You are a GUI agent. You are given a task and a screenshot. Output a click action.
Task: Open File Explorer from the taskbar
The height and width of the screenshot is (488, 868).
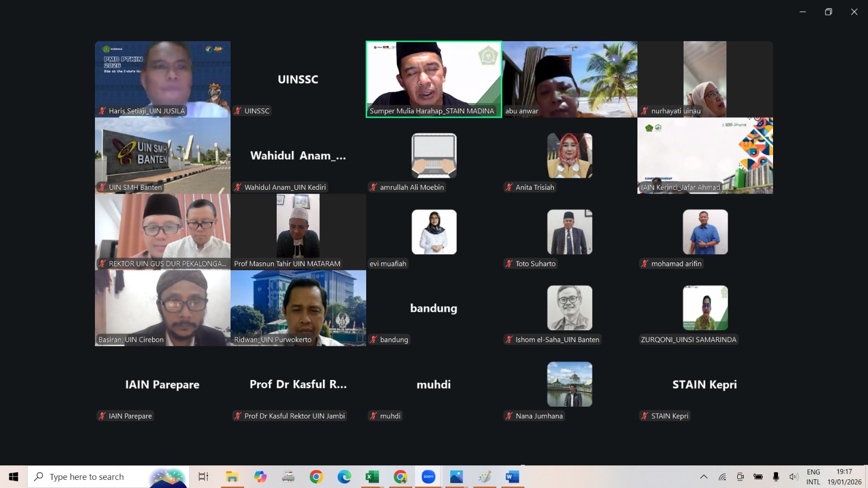click(x=232, y=477)
